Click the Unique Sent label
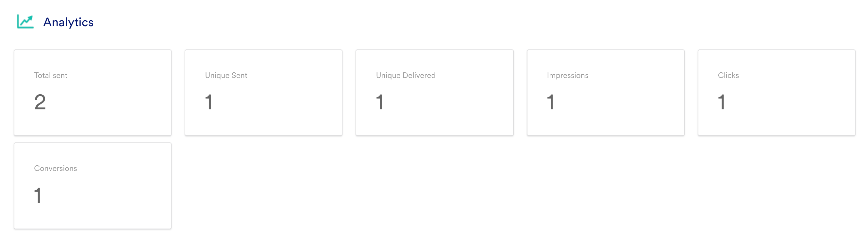This screenshot has height=241, width=868. [226, 75]
